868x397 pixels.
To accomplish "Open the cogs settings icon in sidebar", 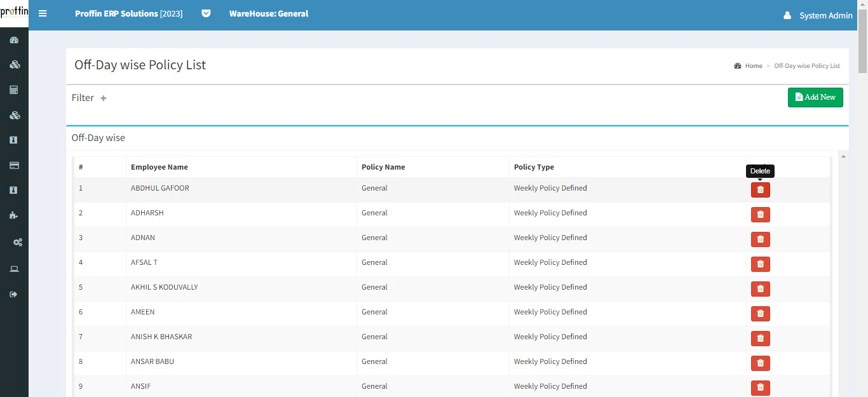I will pyautogui.click(x=18, y=242).
